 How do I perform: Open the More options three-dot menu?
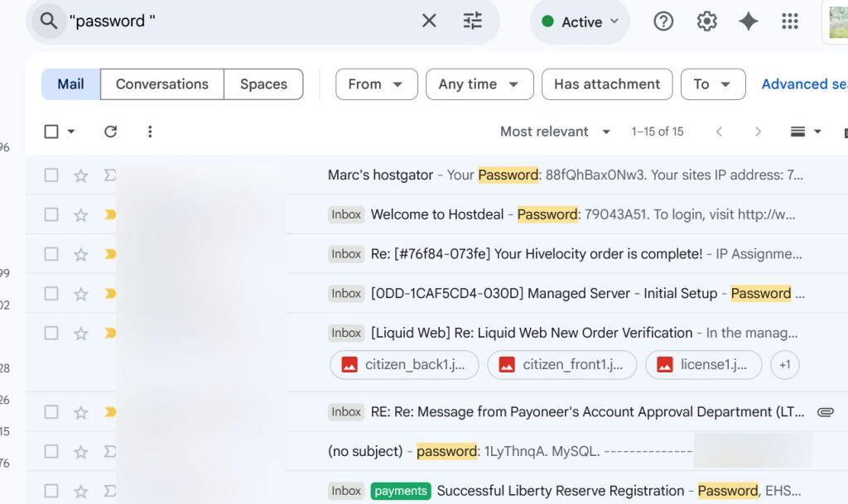(x=150, y=132)
